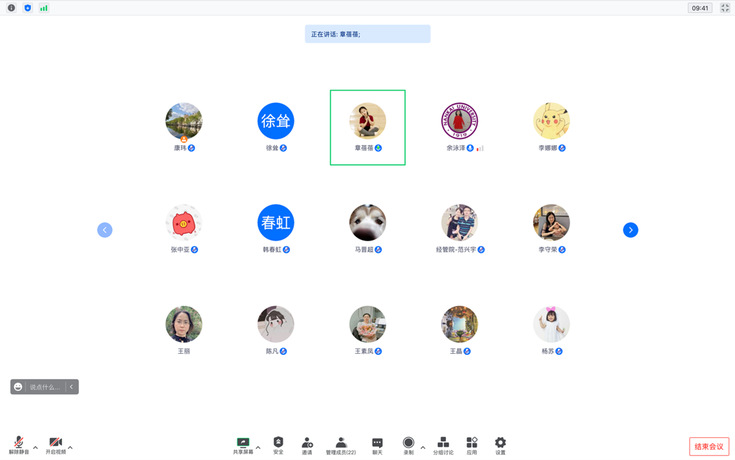The image size is (735, 460).
Task: Click the 共享屏幕 (Share Screen) icon
Action: tap(243, 443)
